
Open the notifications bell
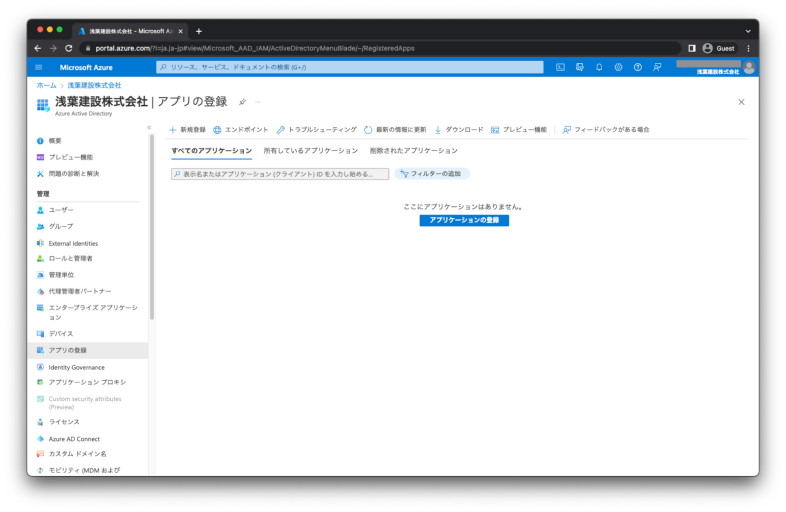[599, 67]
